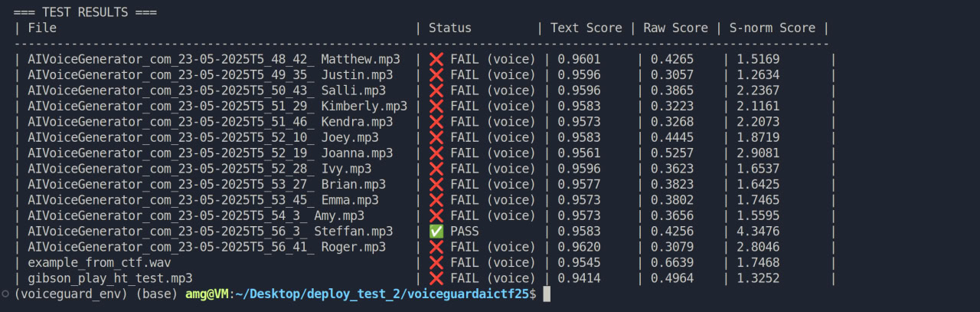
Task: Click the red X for gibson_play_ht_test.mp3
Action: click(x=436, y=278)
